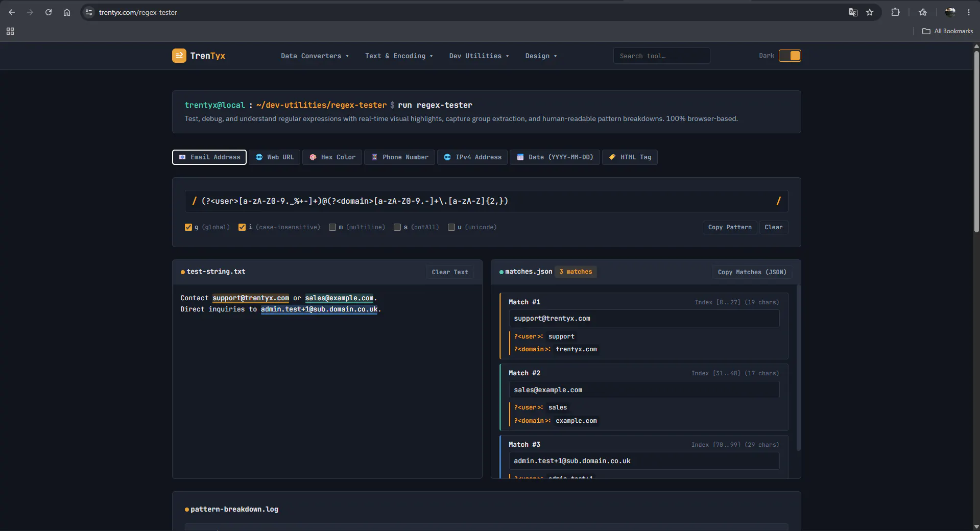This screenshot has height=531, width=980.
Task: Select the Hex Color preset tab
Action: [332, 157]
